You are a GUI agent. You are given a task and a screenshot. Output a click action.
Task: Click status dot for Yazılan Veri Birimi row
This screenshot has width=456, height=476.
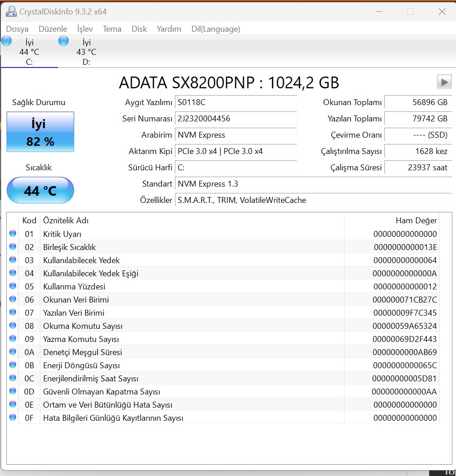click(x=13, y=312)
